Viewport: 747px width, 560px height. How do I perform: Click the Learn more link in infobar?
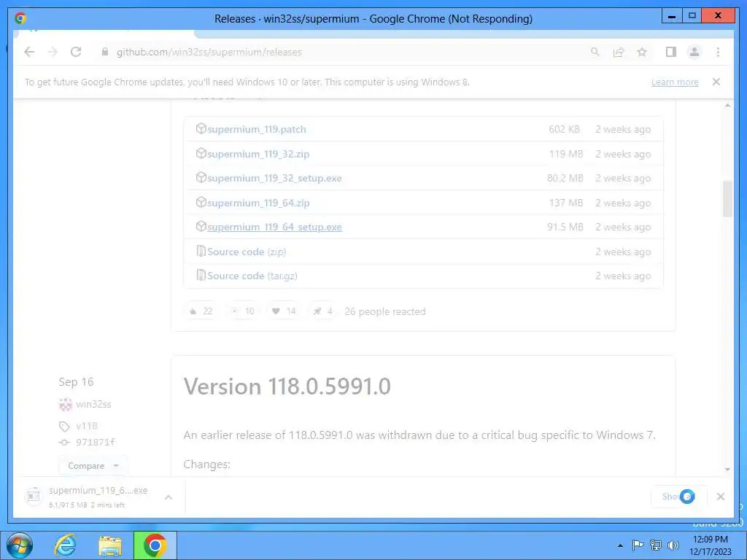coord(675,82)
